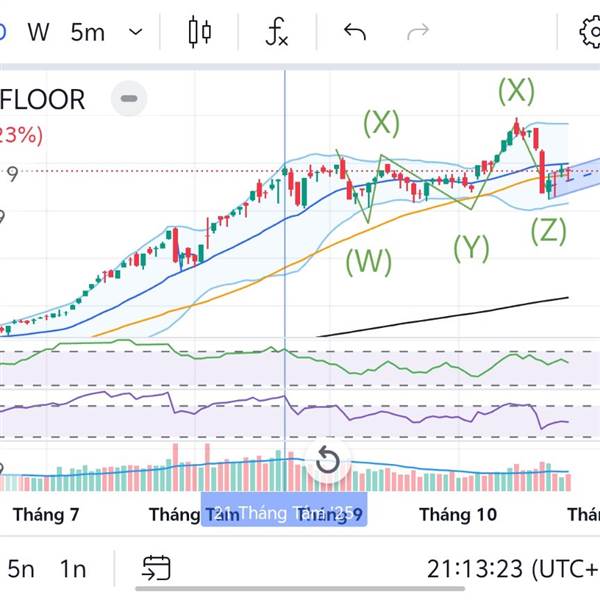
Task: Open the candlestick chart type selector
Action: pyautogui.click(x=200, y=32)
